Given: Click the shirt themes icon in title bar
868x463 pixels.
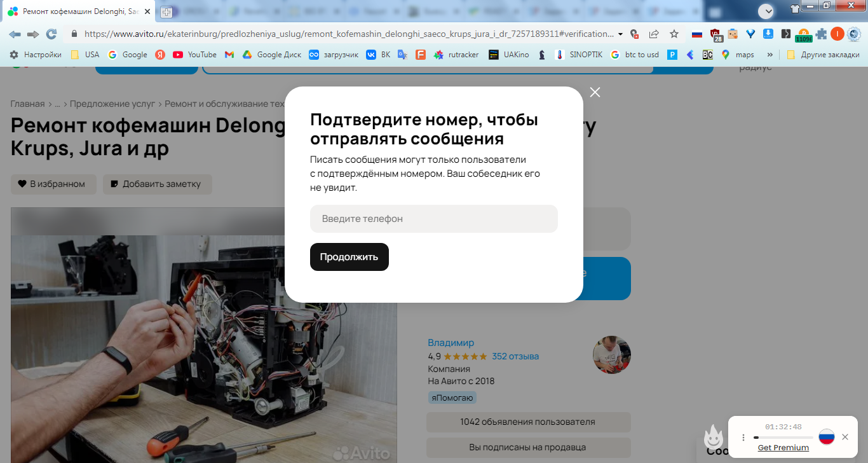Looking at the screenshot, I should [x=795, y=9].
